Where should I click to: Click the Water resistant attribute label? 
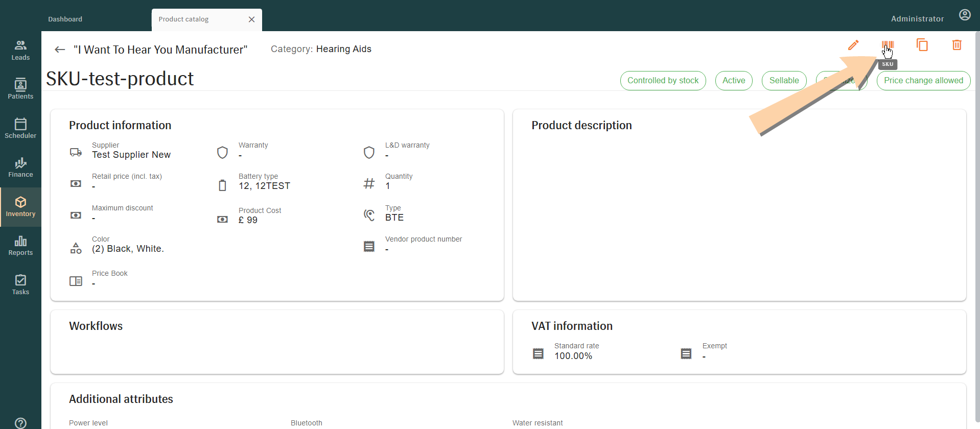(x=538, y=423)
